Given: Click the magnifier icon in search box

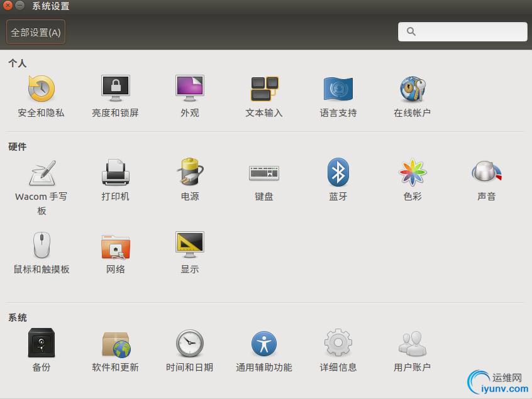Looking at the screenshot, I should point(411,31).
